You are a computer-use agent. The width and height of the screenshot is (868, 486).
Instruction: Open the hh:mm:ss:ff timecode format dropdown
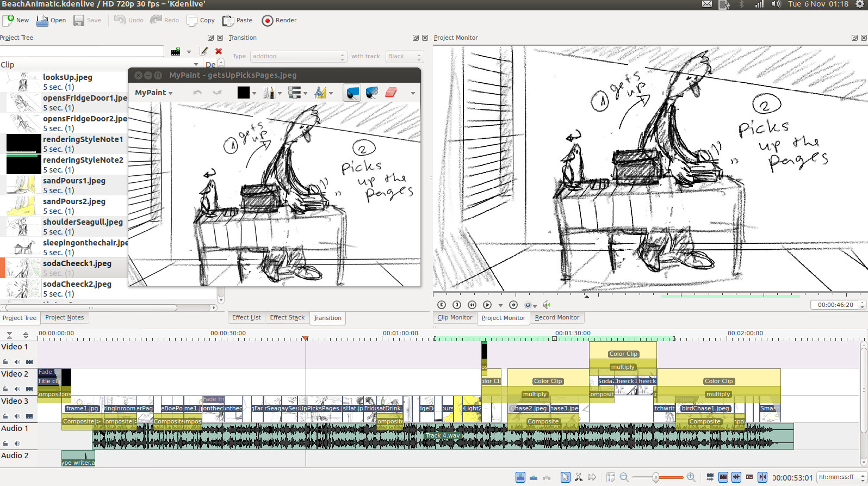point(841,477)
